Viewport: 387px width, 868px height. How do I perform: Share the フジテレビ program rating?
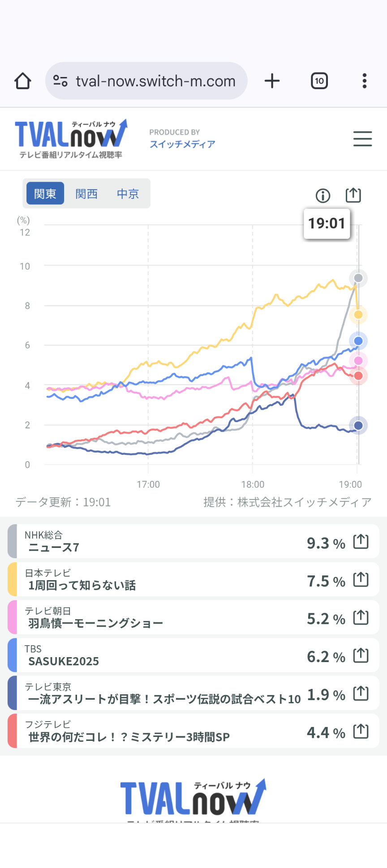tap(361, 731)
